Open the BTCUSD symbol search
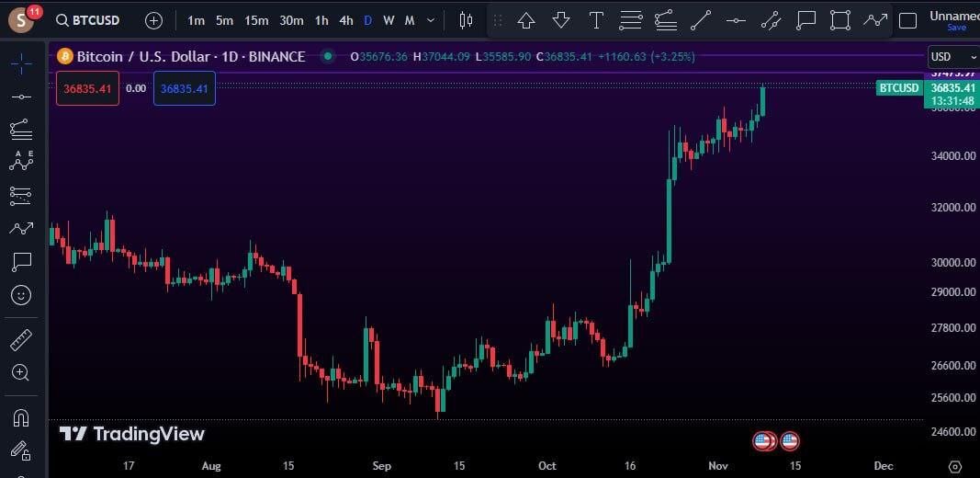The width and height of the screenshot is (980, 478). pos(88,20)
